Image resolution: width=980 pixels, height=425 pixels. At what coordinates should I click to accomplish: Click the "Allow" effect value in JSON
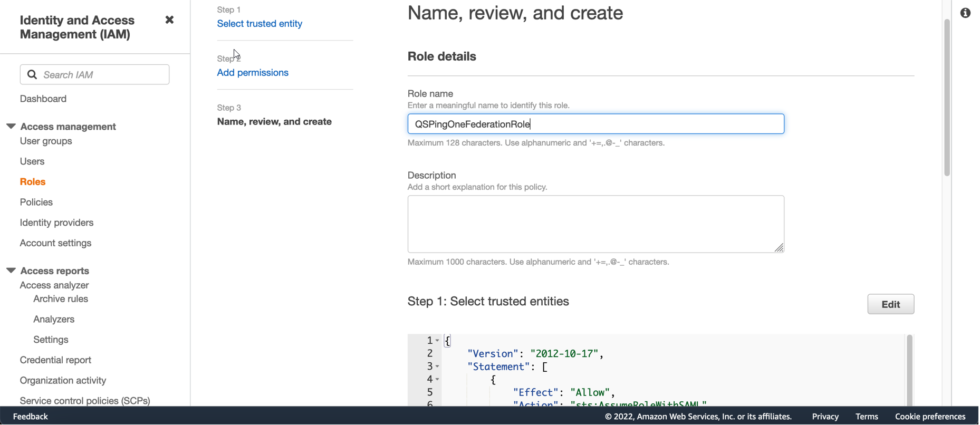point(591,393)
